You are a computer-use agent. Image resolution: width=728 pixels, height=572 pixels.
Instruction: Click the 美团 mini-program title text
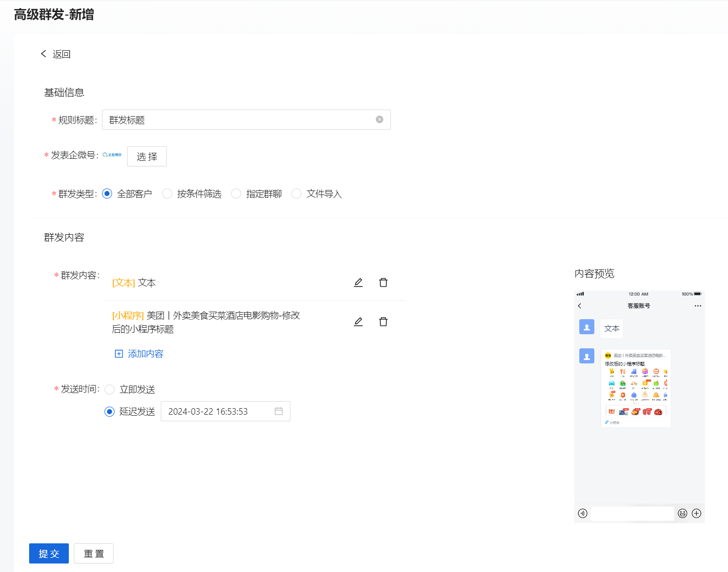206,322
